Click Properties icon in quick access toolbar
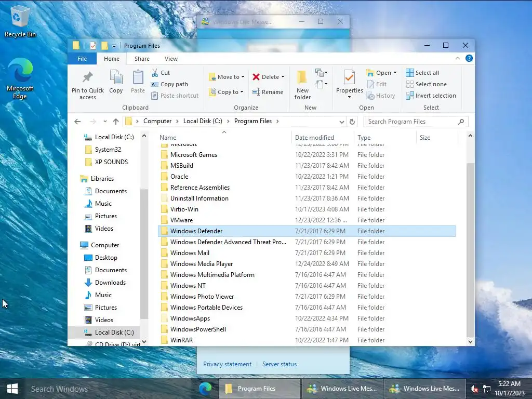The height and width of the screenshot is (399, 532). point(92,46)
